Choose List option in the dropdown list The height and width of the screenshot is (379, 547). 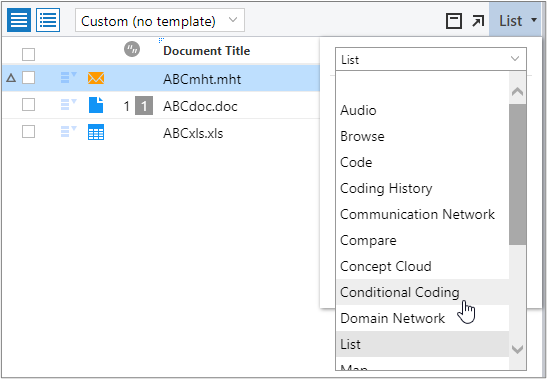click(x=422, y=344)
